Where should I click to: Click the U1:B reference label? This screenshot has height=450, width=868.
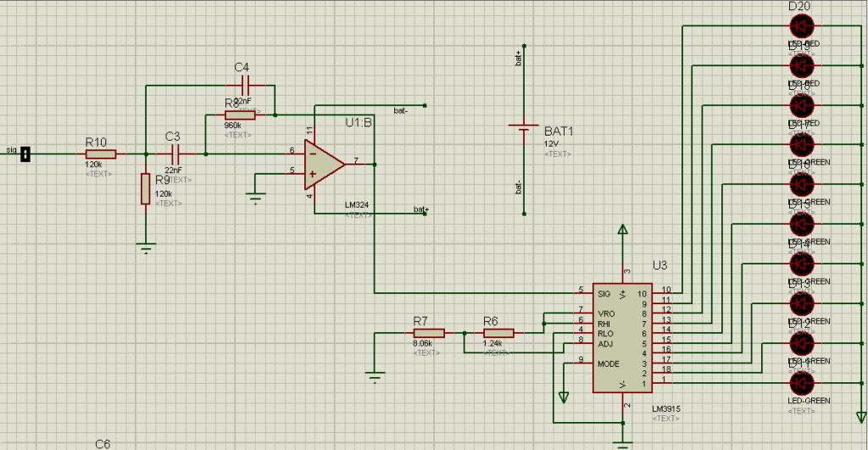[359, 123]
